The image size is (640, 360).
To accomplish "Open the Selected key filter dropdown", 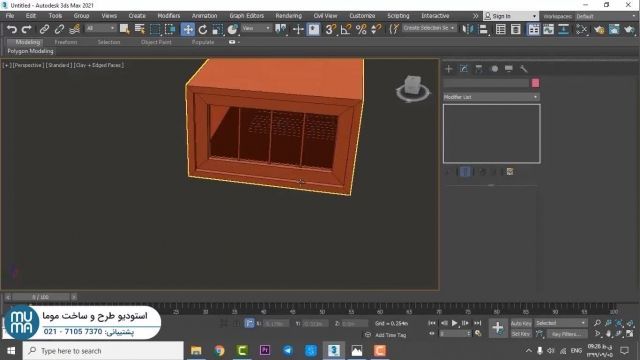I will pos(560,323).
